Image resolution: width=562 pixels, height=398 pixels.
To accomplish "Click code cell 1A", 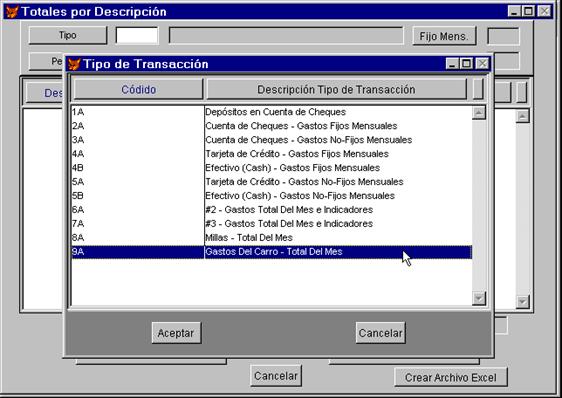I will pos(138,112).
